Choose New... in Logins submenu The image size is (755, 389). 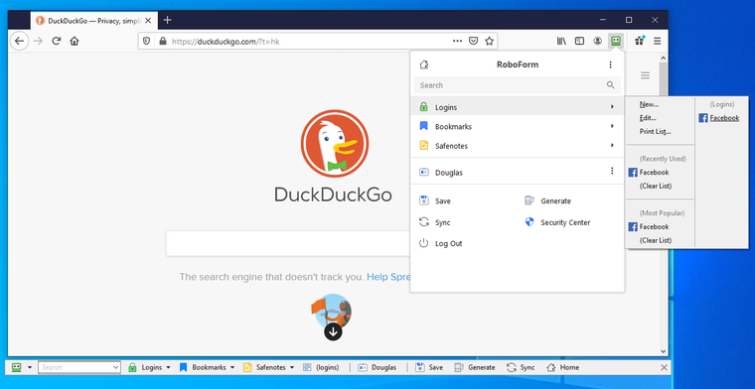649,104
